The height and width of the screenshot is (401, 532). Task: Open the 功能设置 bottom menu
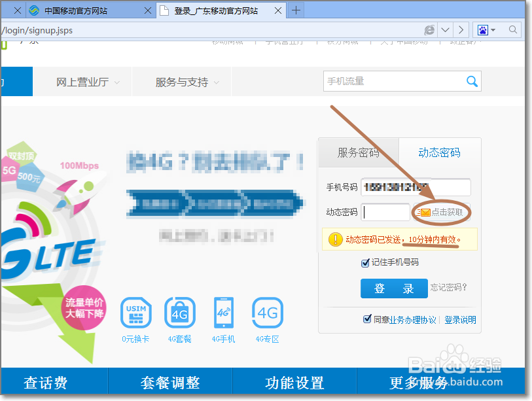(294, 383)
